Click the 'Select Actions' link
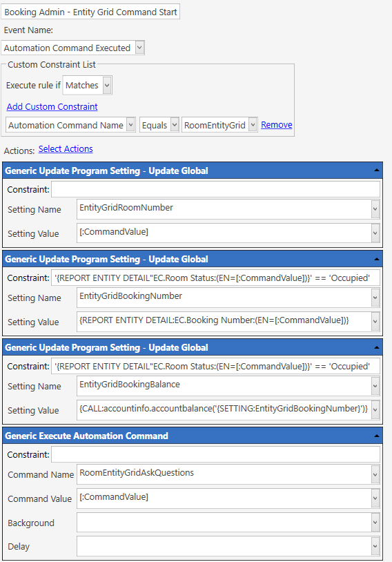Image resolution: width=392 pixels, height=562 pixels. tap(66, 148)
